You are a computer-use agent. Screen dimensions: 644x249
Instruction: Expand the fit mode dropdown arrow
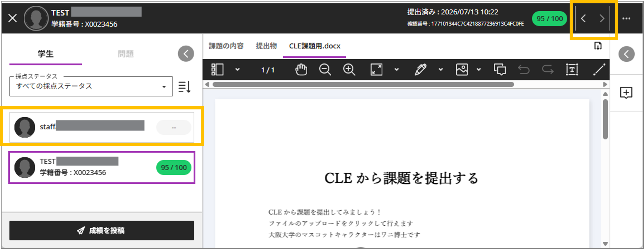pyautogui.click(x=397, y=69)
